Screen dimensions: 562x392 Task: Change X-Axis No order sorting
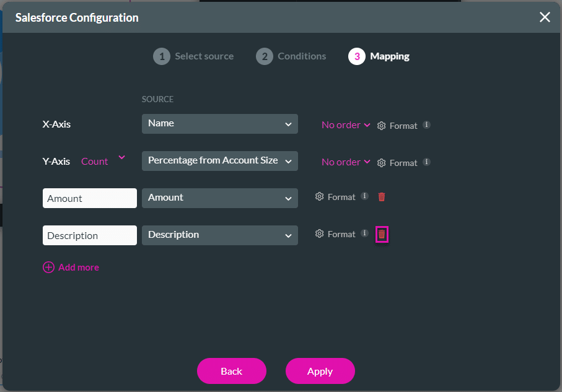click(x=345, y=125)
